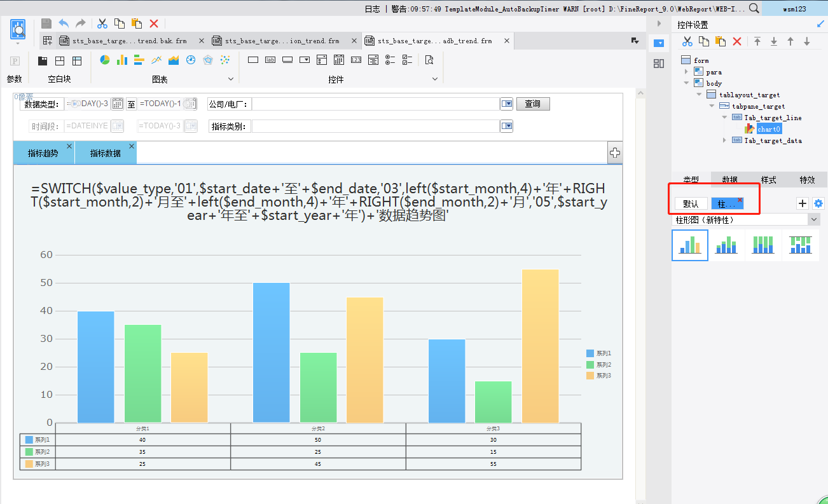
Task: Expand the Tab_target_data tree node
Action: (x=725, y=140)
